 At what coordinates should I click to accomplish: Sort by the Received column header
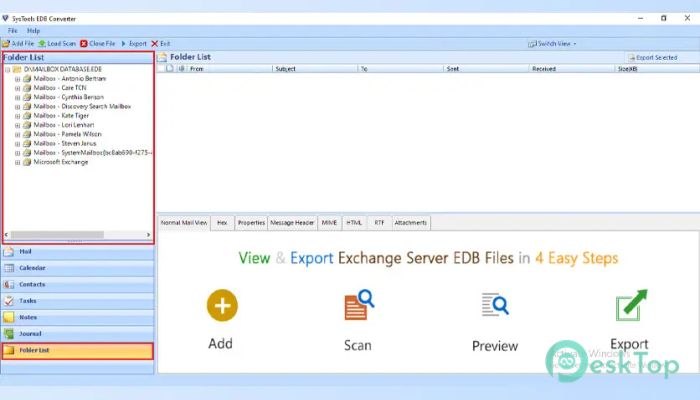[572, 69]
